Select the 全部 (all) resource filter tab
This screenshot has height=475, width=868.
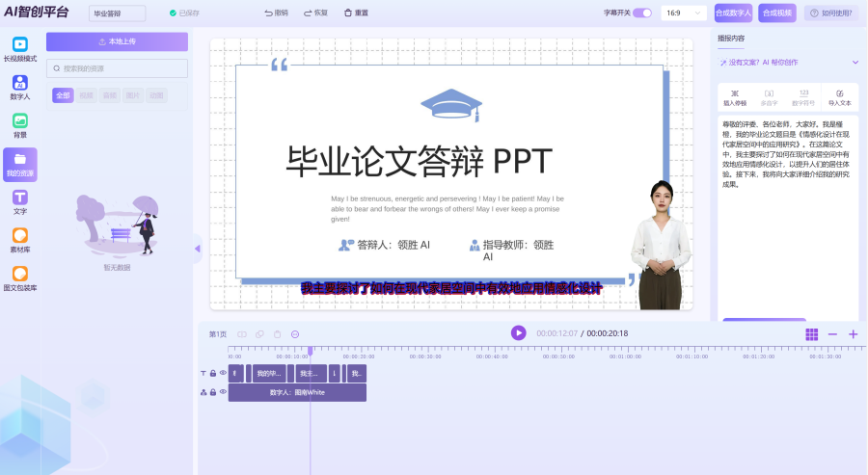pos(63,95)
